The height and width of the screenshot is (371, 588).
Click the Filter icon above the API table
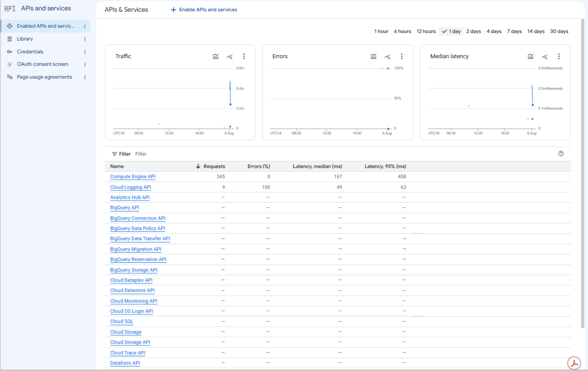[x=114, y=154]
